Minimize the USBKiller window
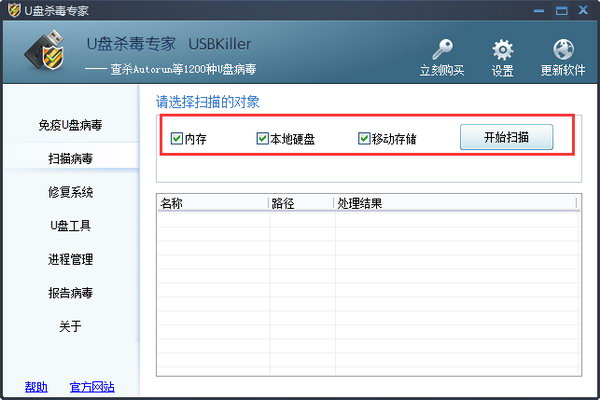The image size is (600, 400). (539, 10)
